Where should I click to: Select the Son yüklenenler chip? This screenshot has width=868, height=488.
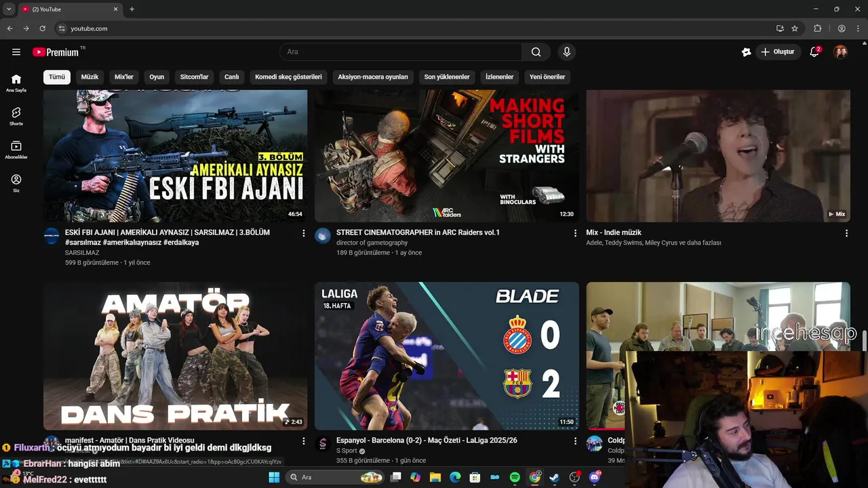pyautogui.click(x=447, y=77)
